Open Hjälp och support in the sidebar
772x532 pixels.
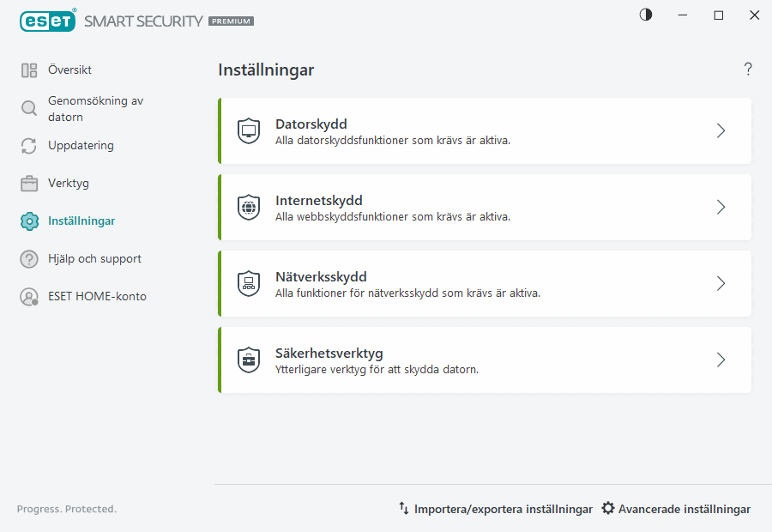pyautogui.click(x=94, y=258)
